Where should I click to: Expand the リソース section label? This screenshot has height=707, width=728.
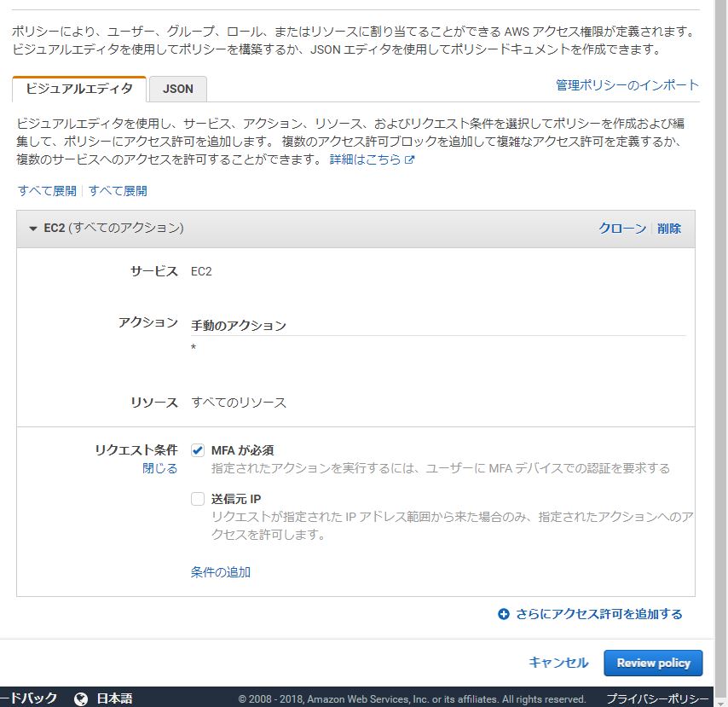pyautogui.click(x=154, y=403)
